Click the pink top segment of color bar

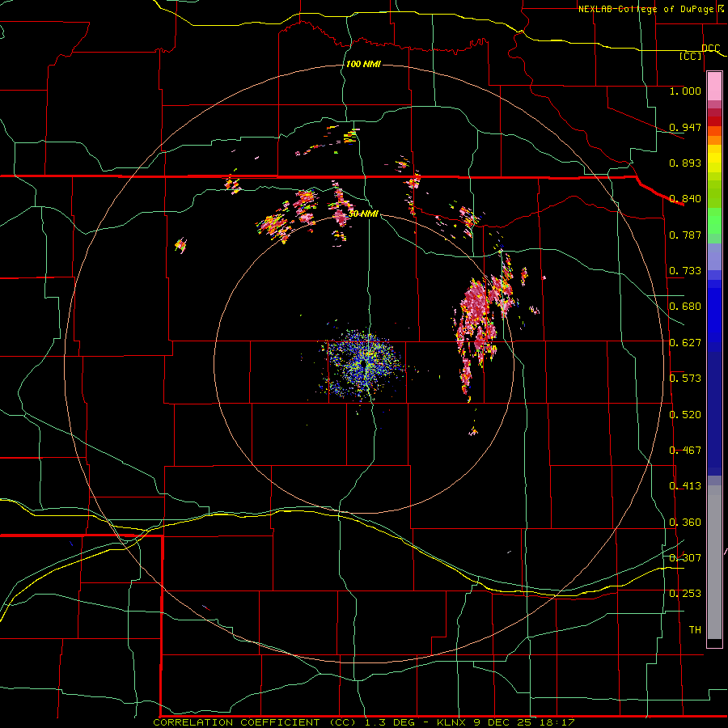(714, 87)
